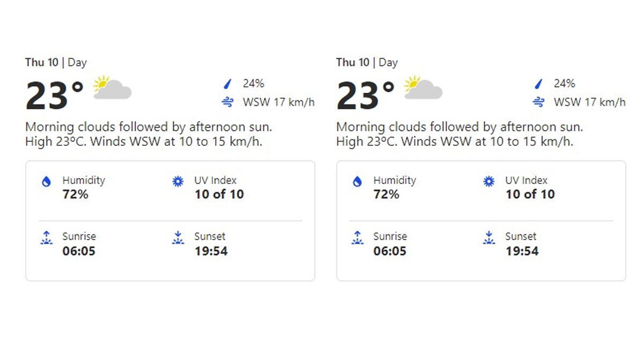Click the sunset icon on the left card
The height and width of the screenshot is (338, 644).
(177, 237)
